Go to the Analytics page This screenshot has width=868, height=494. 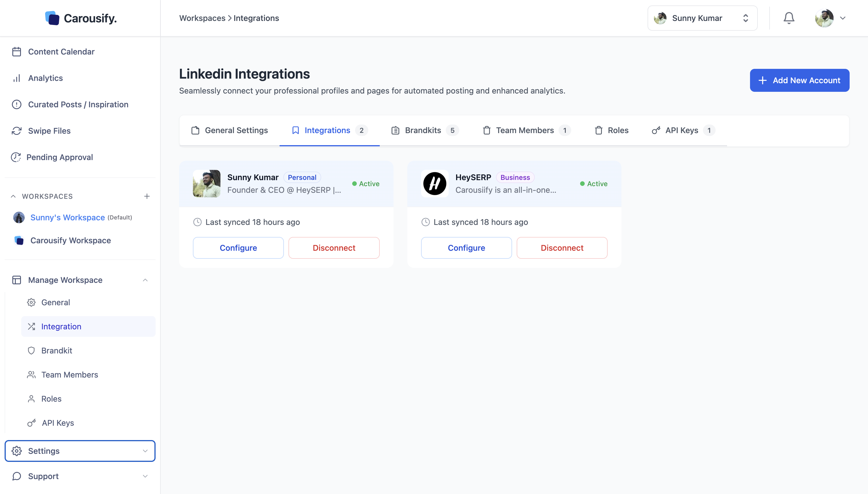(x=45, y=78)
